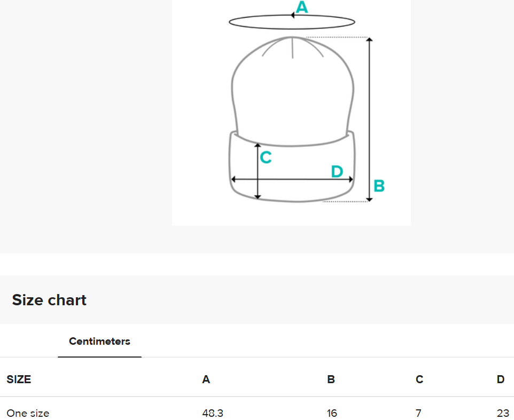514x420 pixels.
Task: Click the teal A label above the ellipse
Action: coord(302,7)
